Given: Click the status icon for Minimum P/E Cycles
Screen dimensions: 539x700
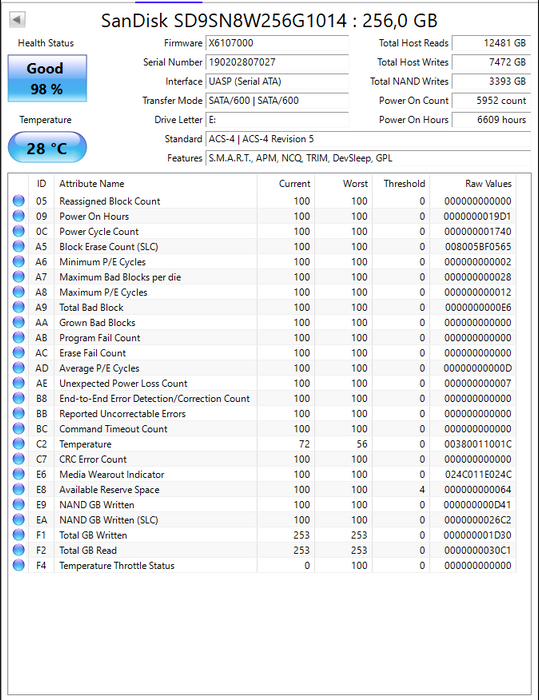Looking at the screenshot, I should coord(19,262).
